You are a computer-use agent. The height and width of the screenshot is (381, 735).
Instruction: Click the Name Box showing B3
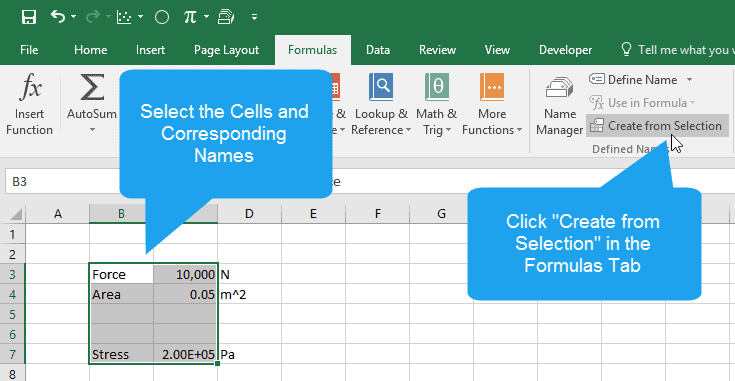[x=61, y=181]
